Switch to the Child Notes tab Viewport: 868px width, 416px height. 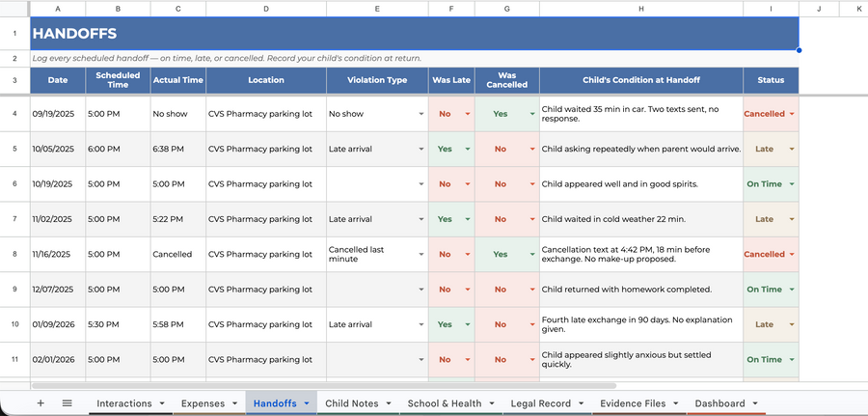(352, 403)
